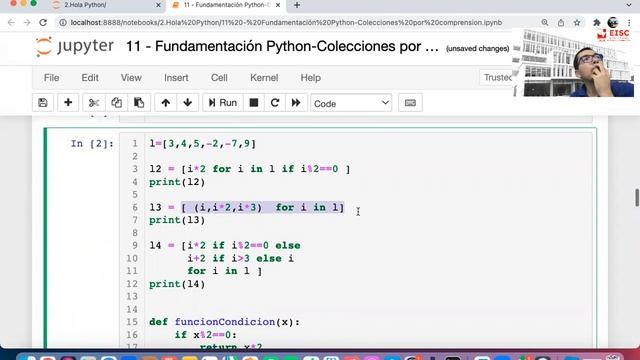Expand the tab search chevron in tab strip
This screenshot has width=640, height=360.
629,5
